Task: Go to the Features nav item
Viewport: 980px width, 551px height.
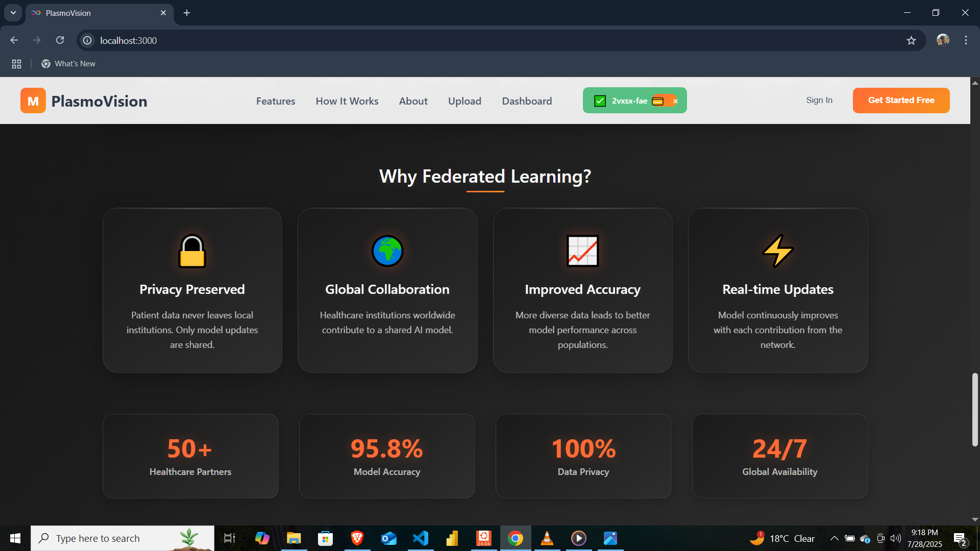Action: pyautogui.click(x=276, y=101)
